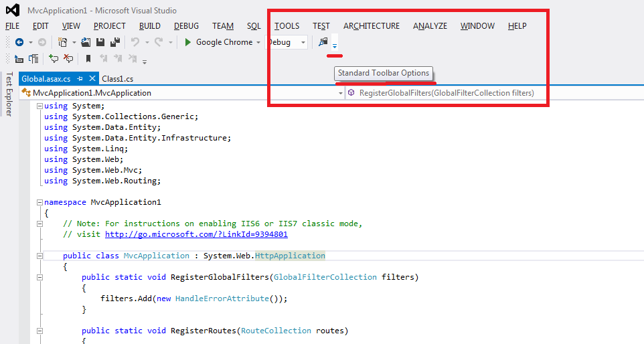The height and width of the screenshot is (344, 644).
Task: Open the ANALYZE menu
Action: point(430,26)
